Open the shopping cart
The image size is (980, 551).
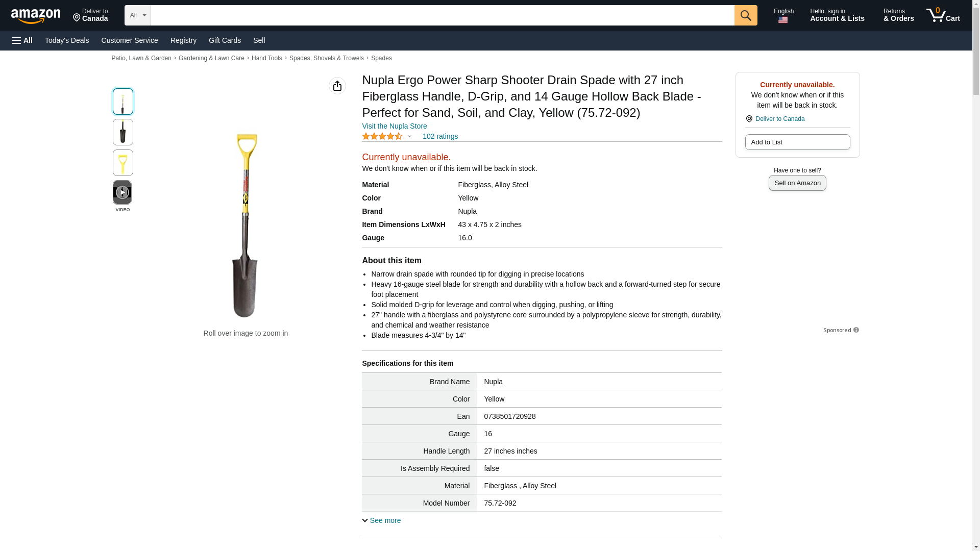943,15
